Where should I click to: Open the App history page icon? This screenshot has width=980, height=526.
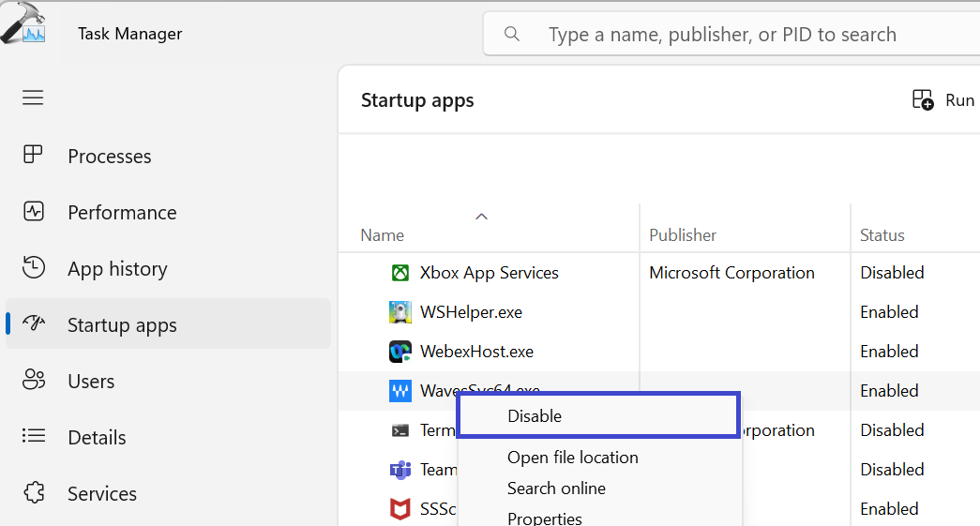click(x=34, y=268)
